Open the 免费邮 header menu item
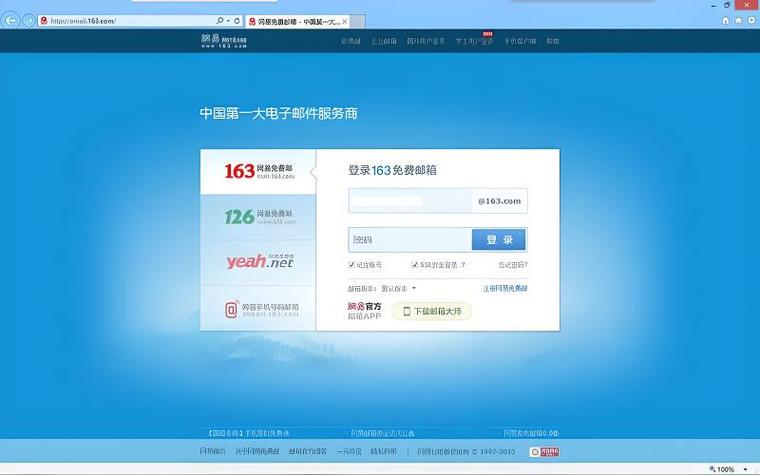 pos(351,41)
